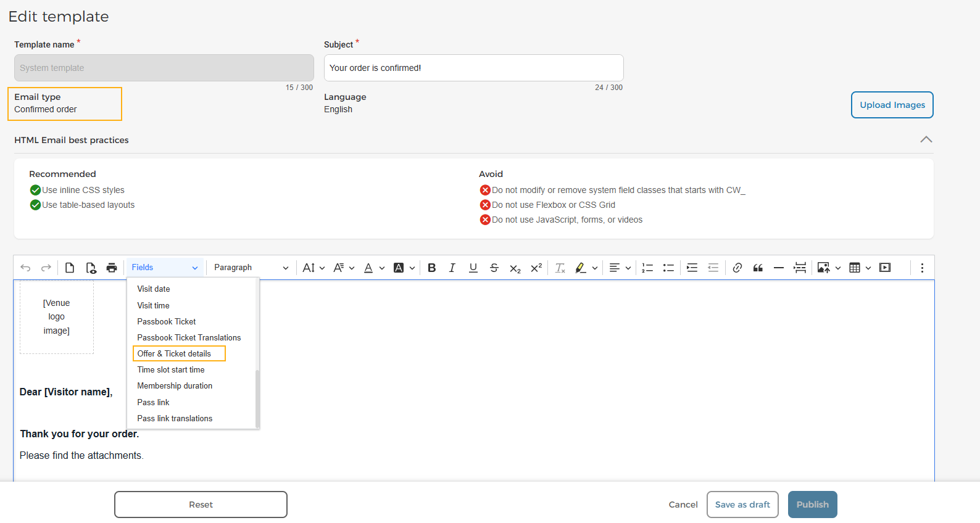Click the print icon in the toolbar
This screenshot has width=980, height=523.
112,268
